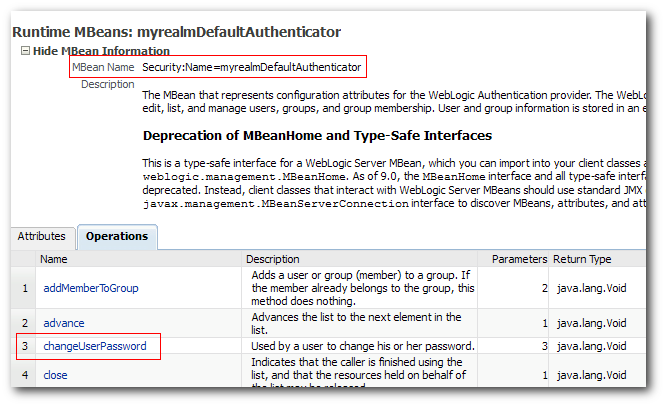The image size is (665, 406).
Task: Click the Return Type column header
Action: click(582, 259)
